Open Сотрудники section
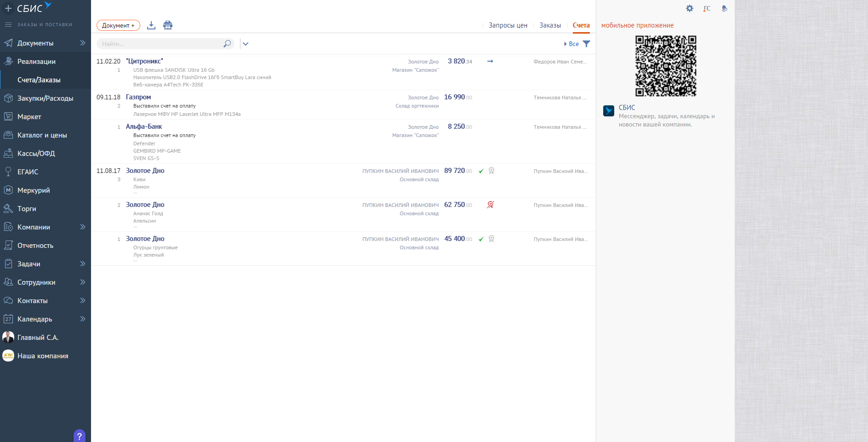 pyautogui.click(x=36, y=282)
